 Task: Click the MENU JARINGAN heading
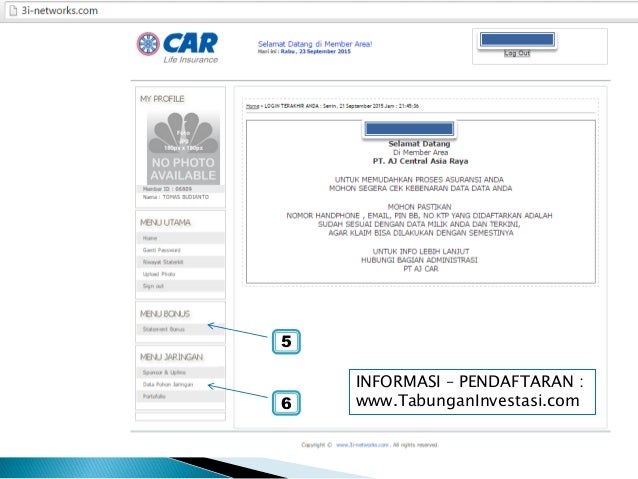point(171,357)
